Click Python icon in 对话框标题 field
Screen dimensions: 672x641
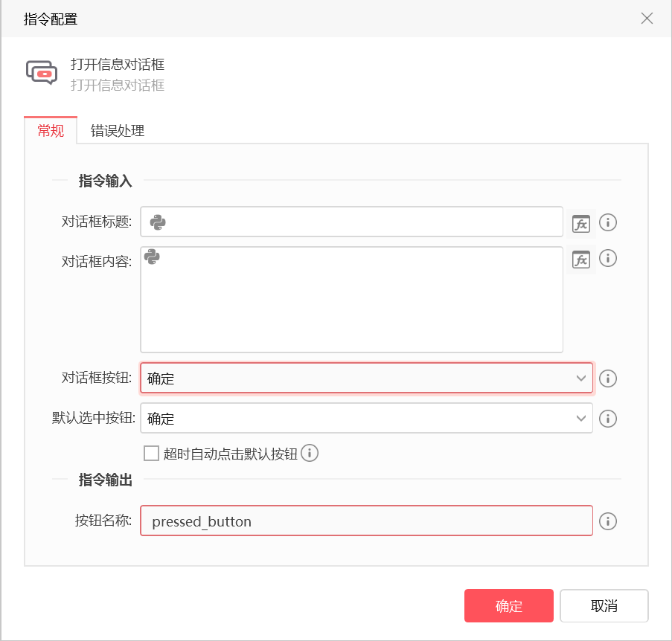point(158,222)
